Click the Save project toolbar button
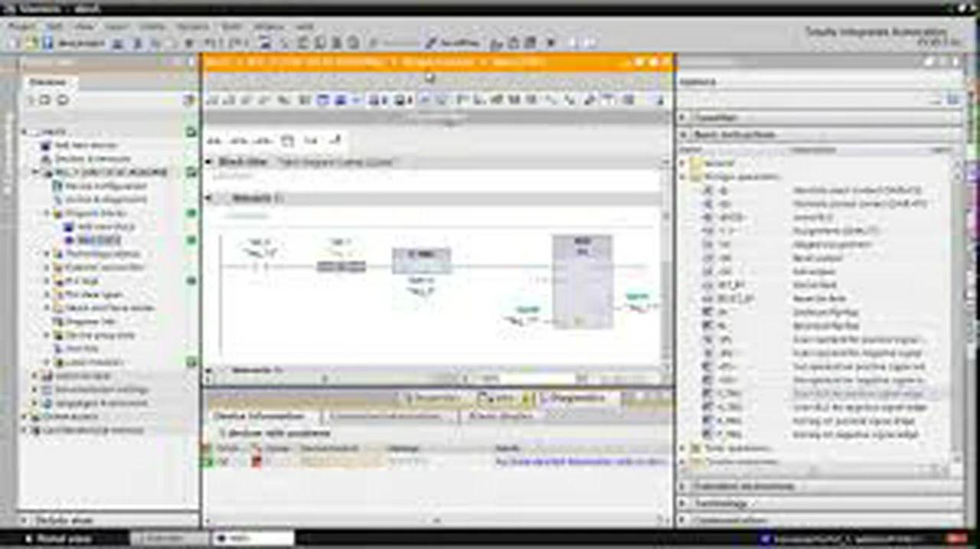The height and width of the screenshot is (549, 980). pos(74,43)
